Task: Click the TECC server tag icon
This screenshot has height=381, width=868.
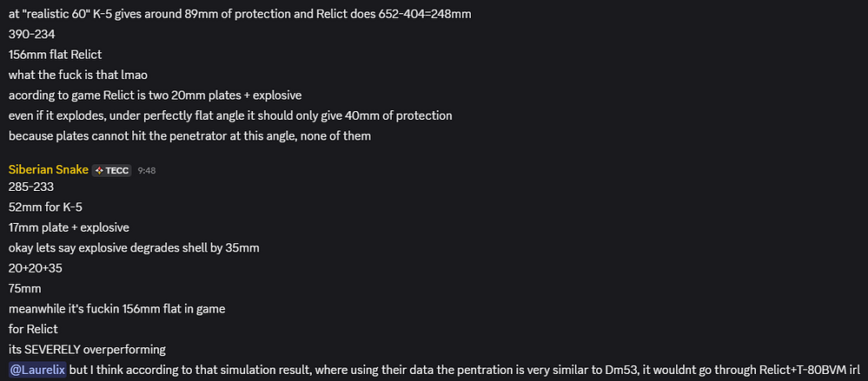Action: pos(100,171)
